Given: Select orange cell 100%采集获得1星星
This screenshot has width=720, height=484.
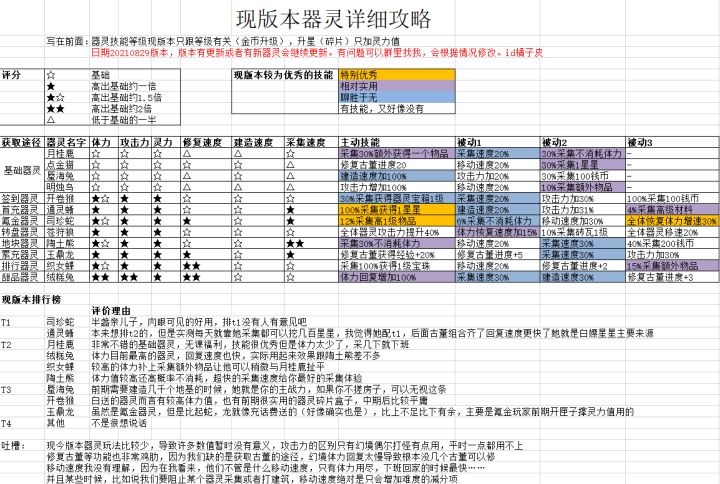Looking at the screenshot, I should pos(397,210).
